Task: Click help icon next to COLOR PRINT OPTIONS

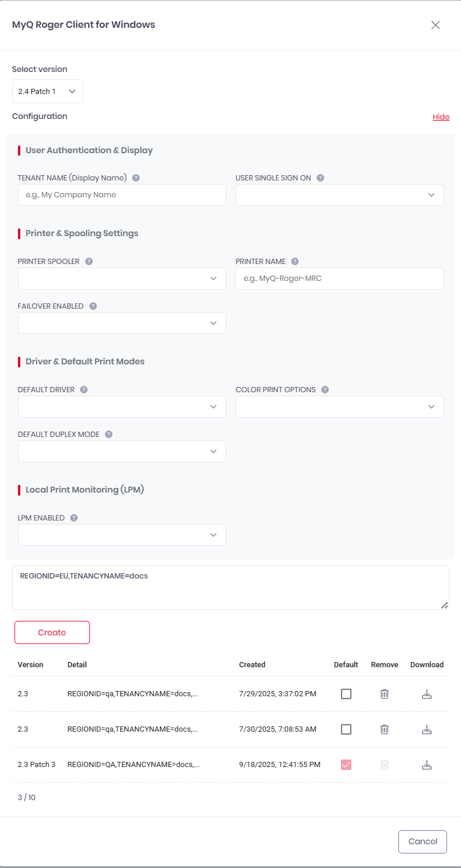Action: tap(325, 390)
